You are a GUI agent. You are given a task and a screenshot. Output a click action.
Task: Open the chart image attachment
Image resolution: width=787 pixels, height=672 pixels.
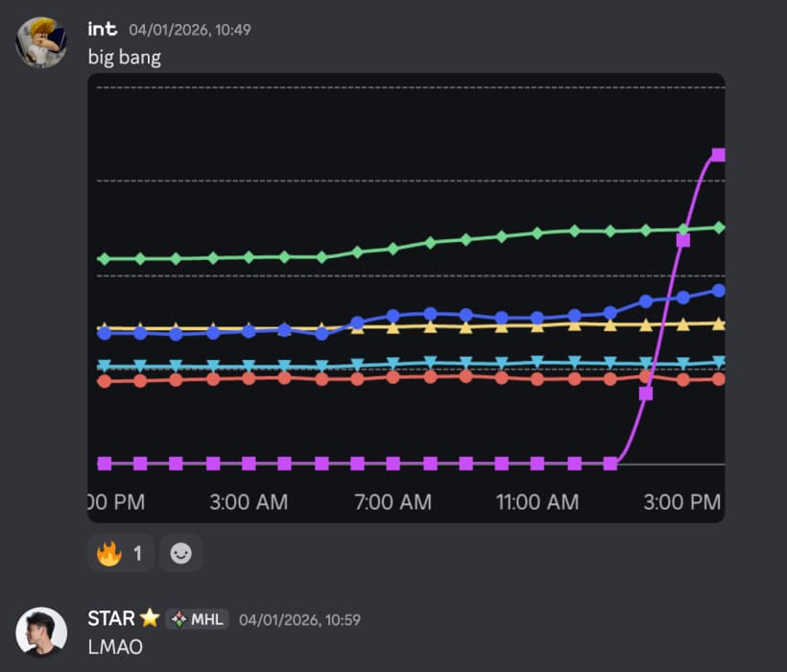405,298
